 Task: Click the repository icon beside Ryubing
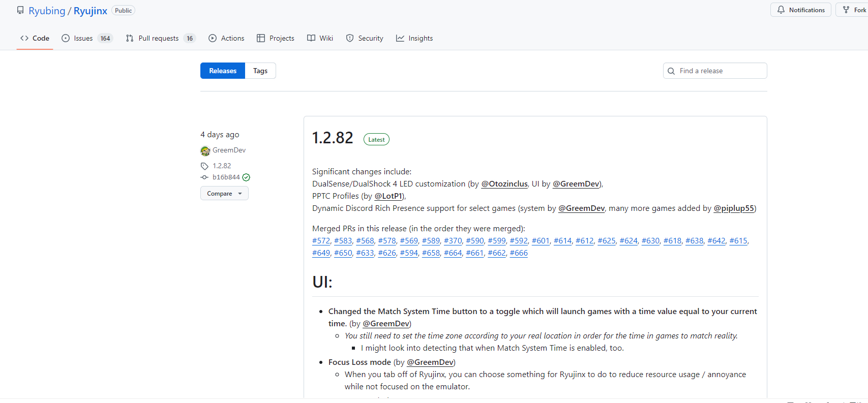[20, 10]
